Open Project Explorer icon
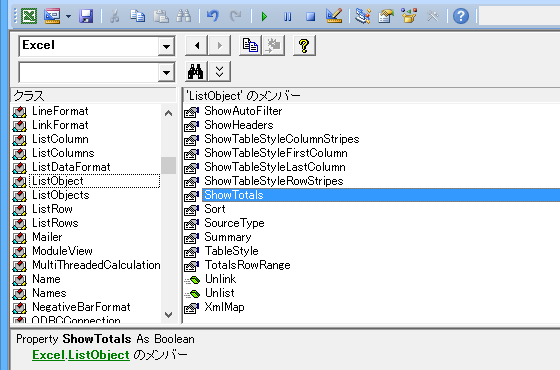560x370 pixels. [363, 16]
